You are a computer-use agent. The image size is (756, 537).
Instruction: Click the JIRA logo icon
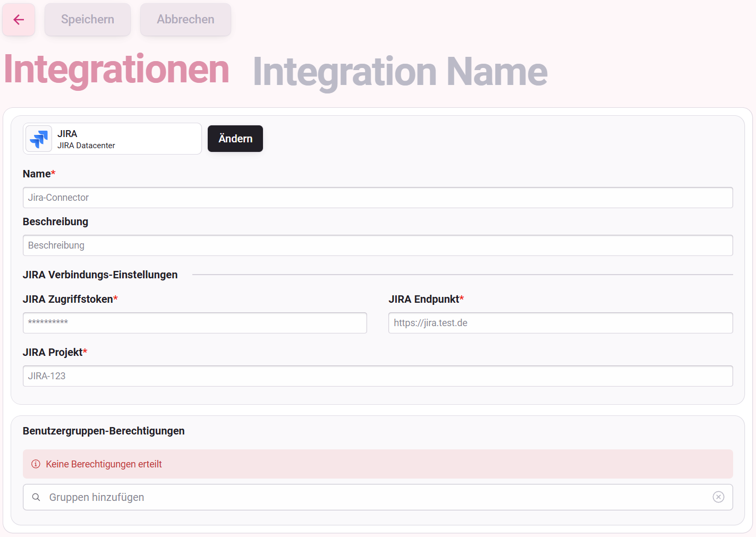(38, 139)
